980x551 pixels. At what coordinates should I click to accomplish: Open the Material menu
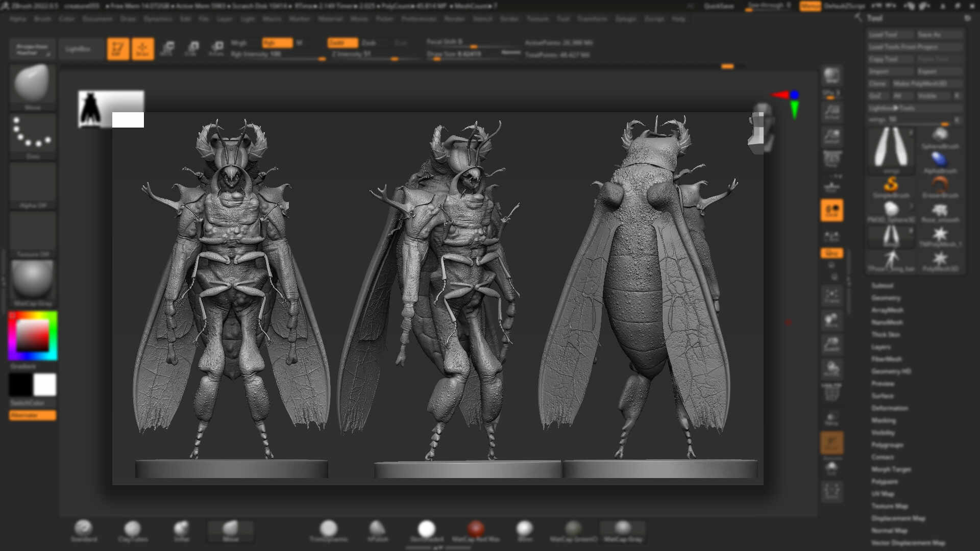click(x=330, y=18)
